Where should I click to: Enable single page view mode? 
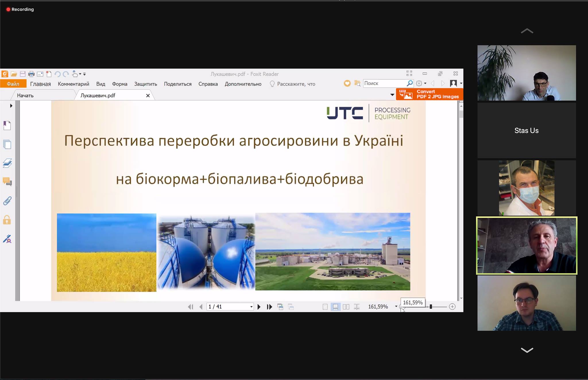(x=325, y=307)
